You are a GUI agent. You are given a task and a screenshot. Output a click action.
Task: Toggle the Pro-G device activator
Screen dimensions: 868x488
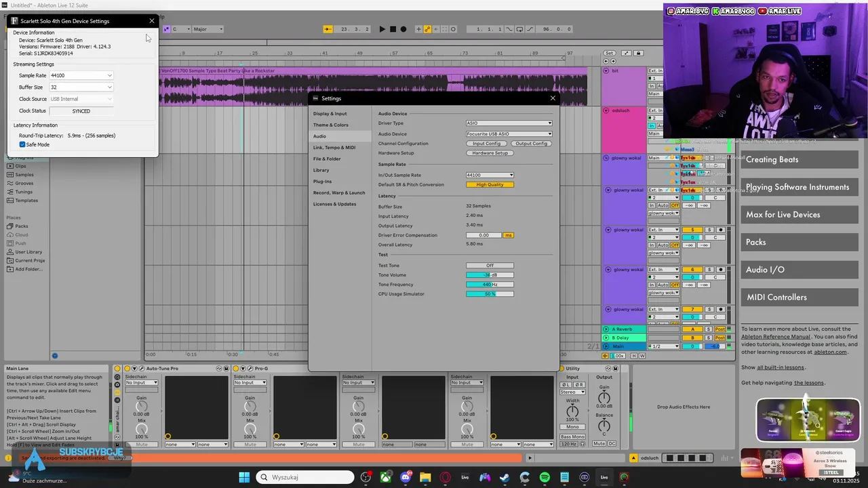tap(235, 369)
